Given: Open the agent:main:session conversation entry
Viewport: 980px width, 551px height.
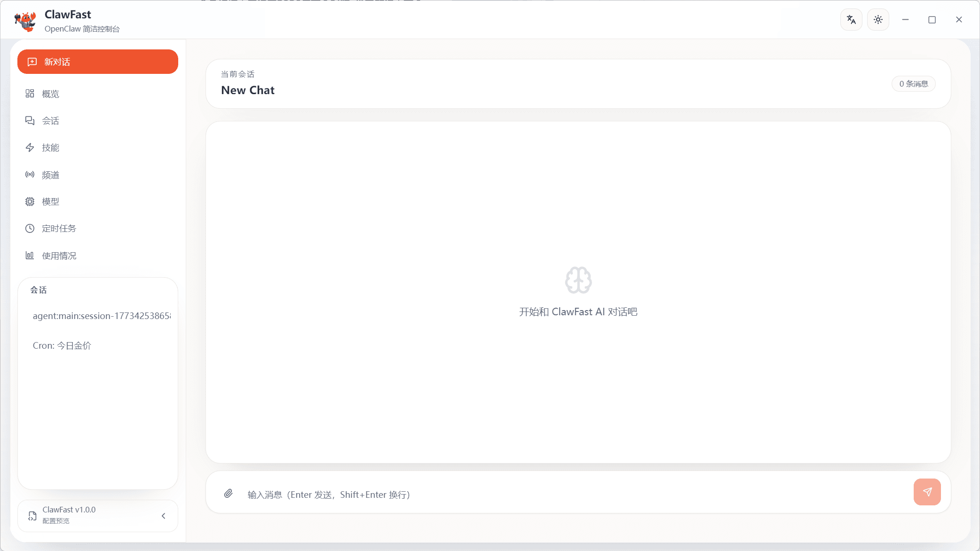Looking at the screenshot, I should 101,316.
